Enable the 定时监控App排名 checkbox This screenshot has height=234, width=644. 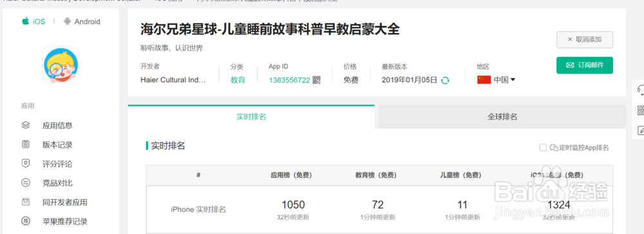pos(543,147)
